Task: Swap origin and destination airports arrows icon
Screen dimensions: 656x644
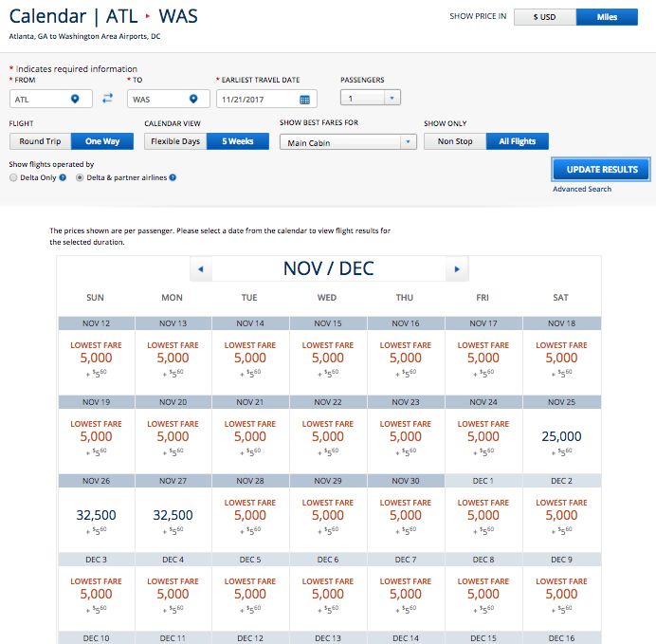Action: pyautogui.click(x=108, y=99)
